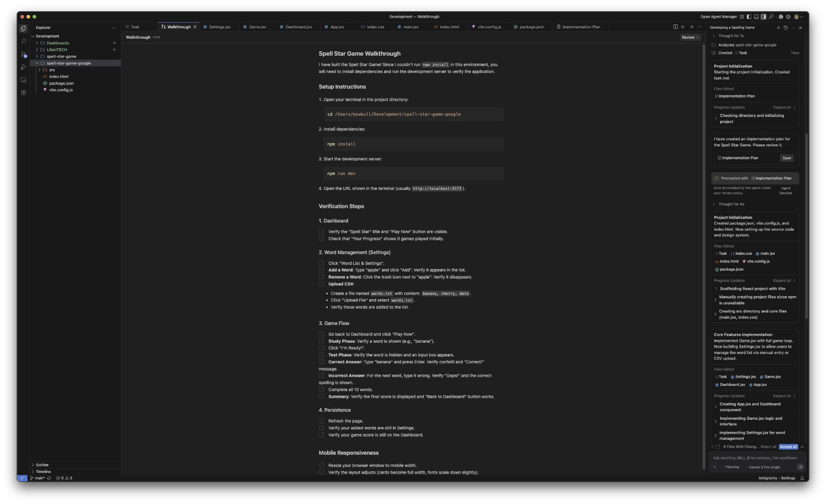
Task: Open Run and Debug view
Action: [23, 67]
